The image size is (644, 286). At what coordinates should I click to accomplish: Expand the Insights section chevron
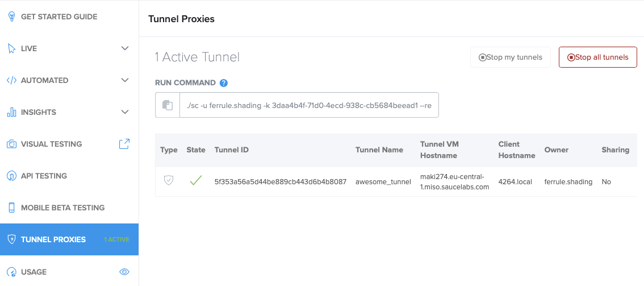pyautogui.click(x=126, y=112)
